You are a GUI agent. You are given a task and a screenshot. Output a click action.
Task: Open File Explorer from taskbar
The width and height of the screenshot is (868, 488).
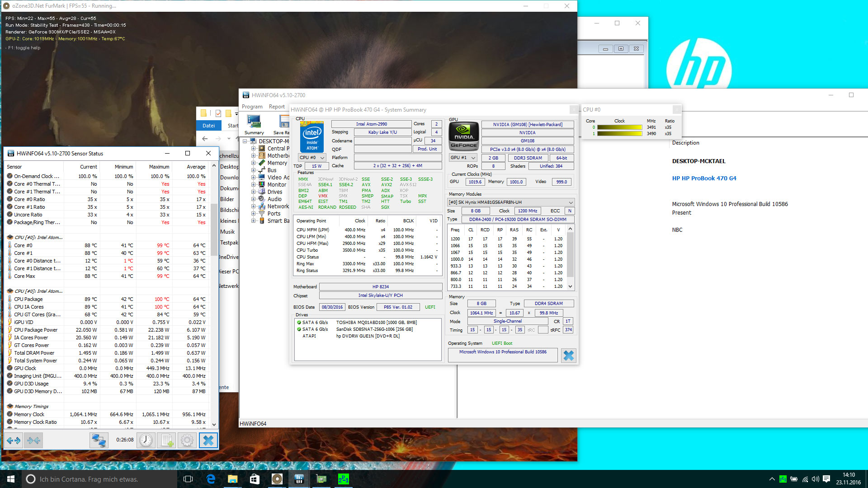coord(232,479)
